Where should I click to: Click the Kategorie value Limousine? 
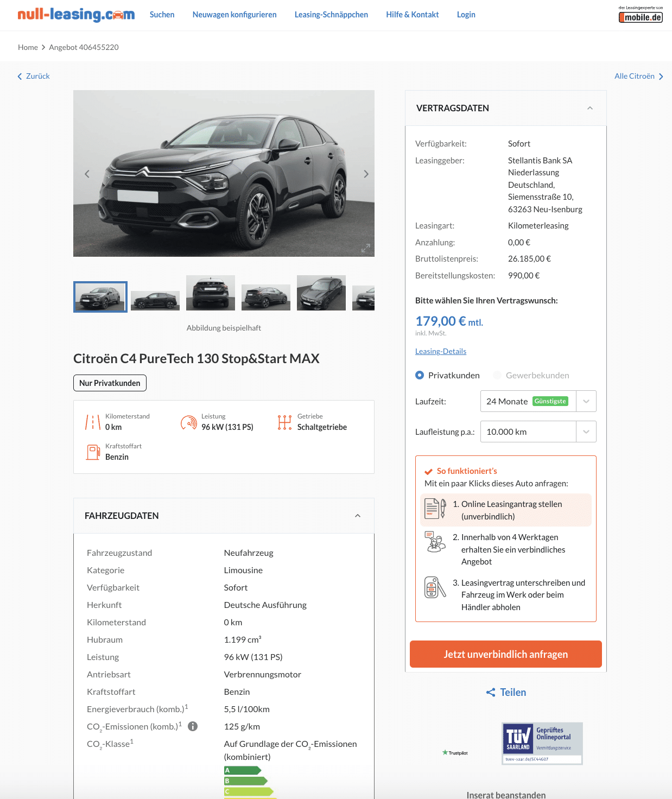coord(243,570)
